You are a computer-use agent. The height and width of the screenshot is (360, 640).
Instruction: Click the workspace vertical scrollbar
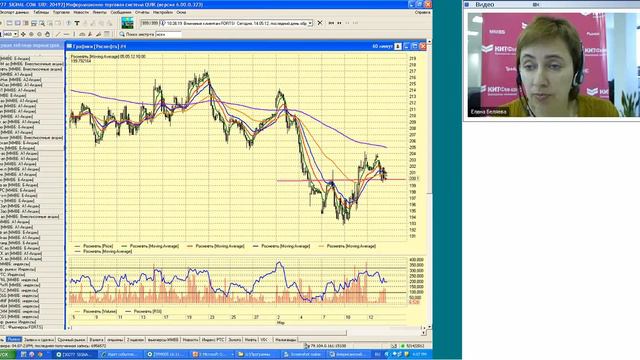(x=429, y=184)
